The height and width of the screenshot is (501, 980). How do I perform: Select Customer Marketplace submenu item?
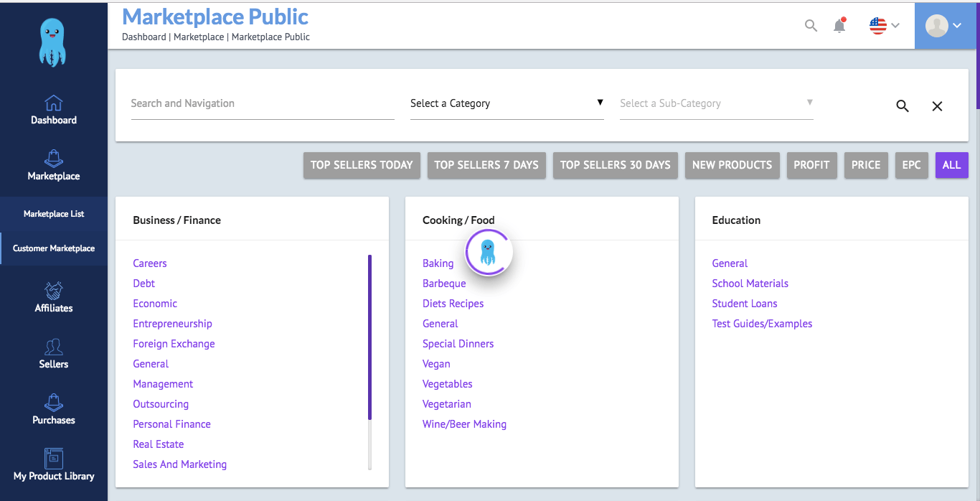(54, 248)
